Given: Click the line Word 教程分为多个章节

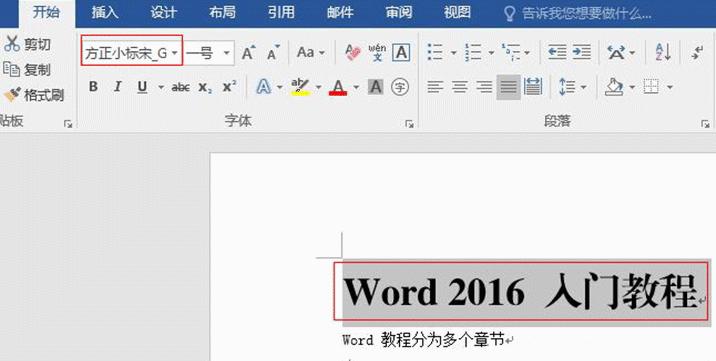Looking at the screenshot, I should [x=423, y=340].
